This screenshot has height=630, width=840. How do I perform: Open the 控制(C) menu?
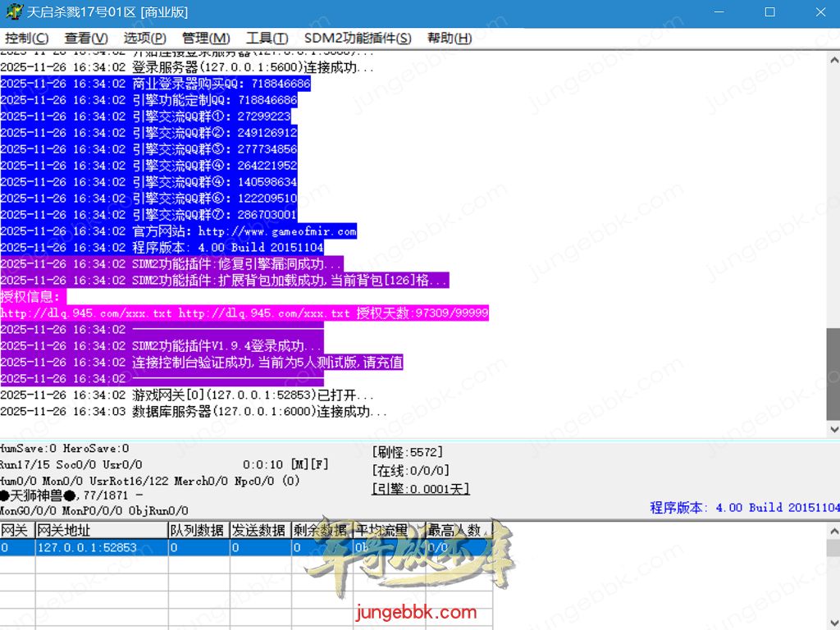26,39
